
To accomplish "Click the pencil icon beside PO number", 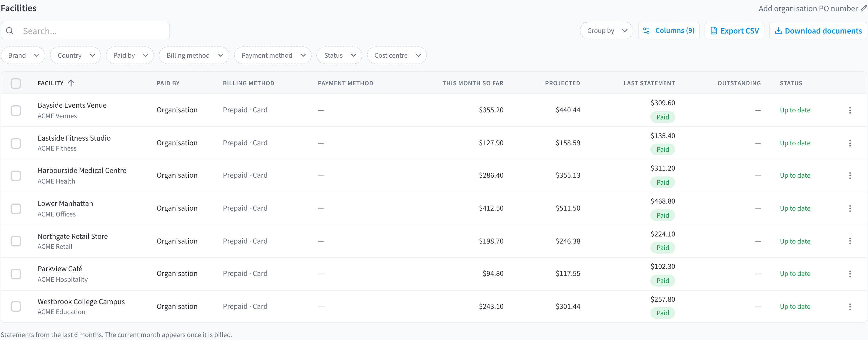I will tap(863, 9).
